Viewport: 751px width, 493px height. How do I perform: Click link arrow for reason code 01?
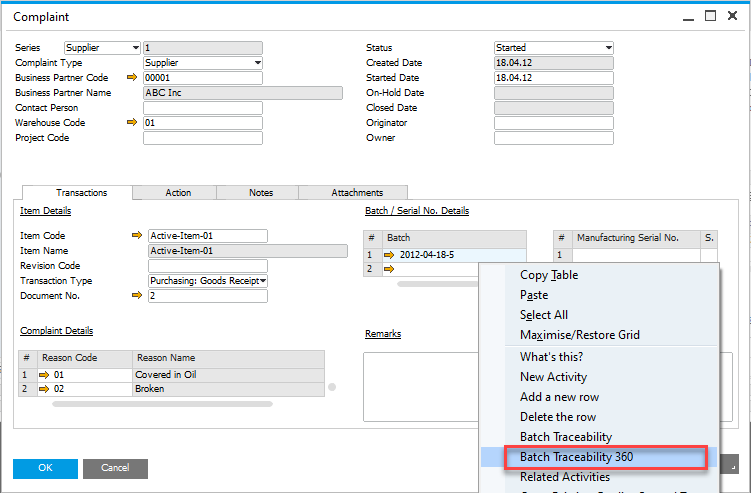tap(44, 375)
